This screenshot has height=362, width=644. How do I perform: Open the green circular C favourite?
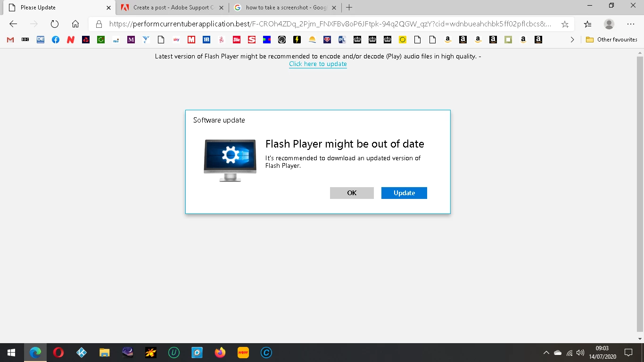coord(101,40)
